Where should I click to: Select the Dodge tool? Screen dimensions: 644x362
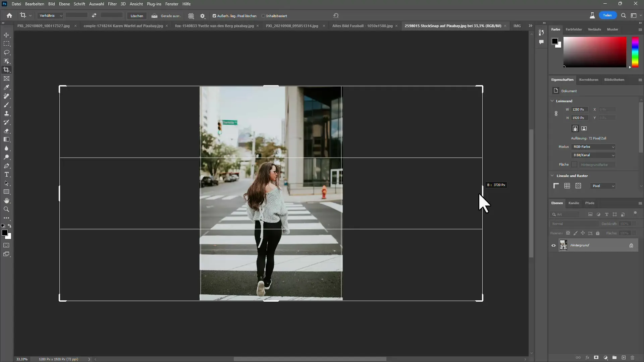pyautogui.click(x=6, y=157)
